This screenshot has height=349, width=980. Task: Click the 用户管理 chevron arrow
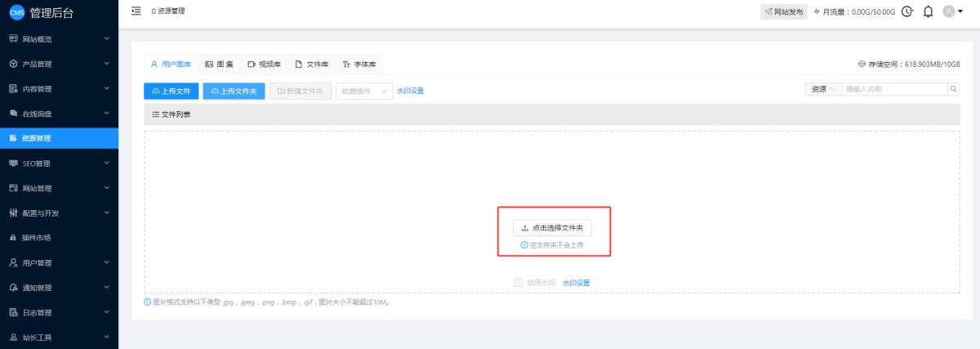pyautogui.click(x=107, y=263)
